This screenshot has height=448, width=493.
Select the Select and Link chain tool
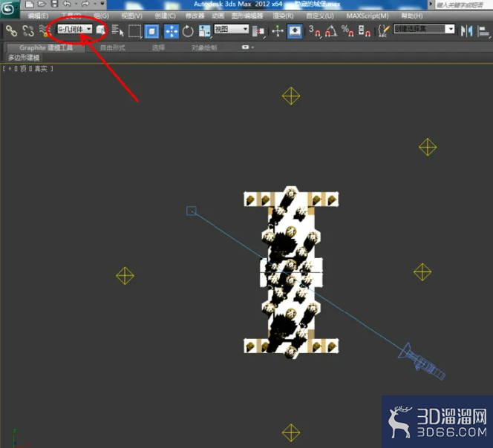(12, 31)
